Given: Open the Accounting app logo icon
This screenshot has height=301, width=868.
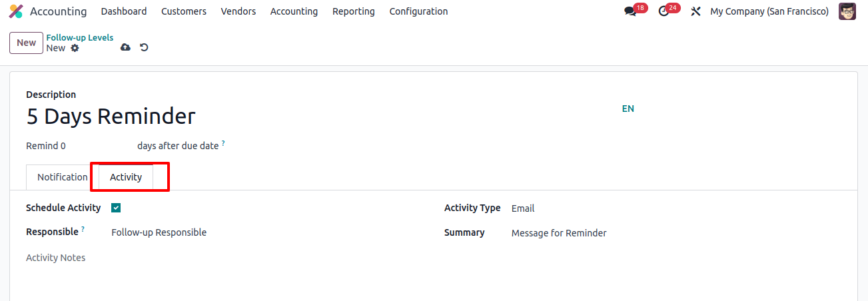Looking at the screenshot, I should (x=15, y=11).
